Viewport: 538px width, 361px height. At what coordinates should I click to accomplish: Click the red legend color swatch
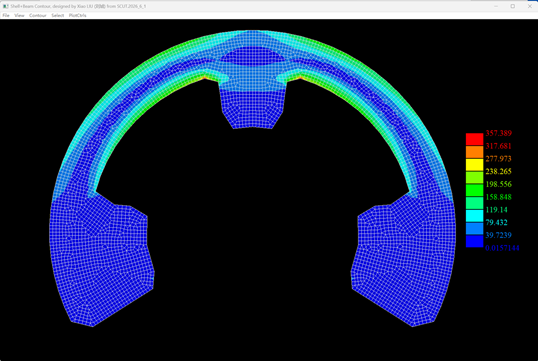tap(475, 139)
